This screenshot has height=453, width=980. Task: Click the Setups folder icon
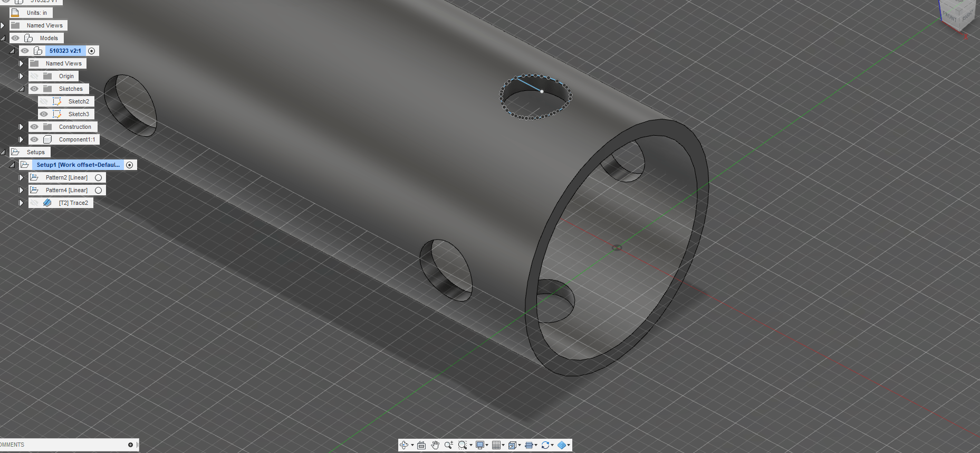tap(15, 152)
